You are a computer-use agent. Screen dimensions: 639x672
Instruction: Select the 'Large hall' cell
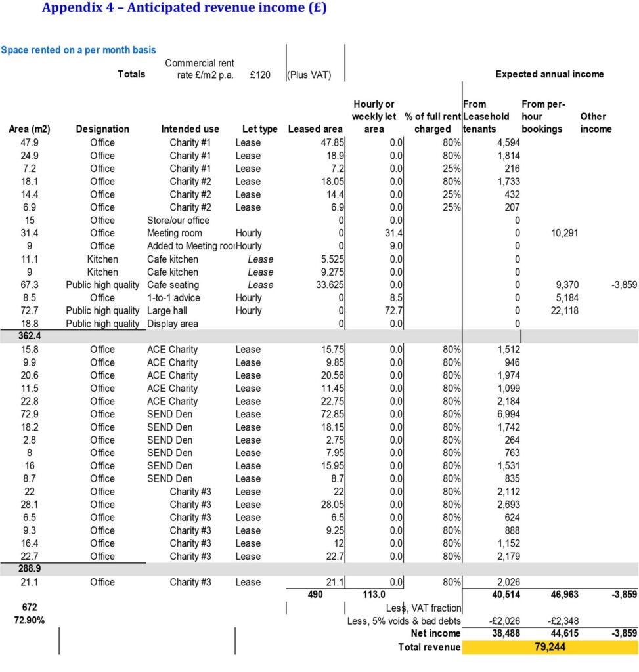tap(167, 310)
